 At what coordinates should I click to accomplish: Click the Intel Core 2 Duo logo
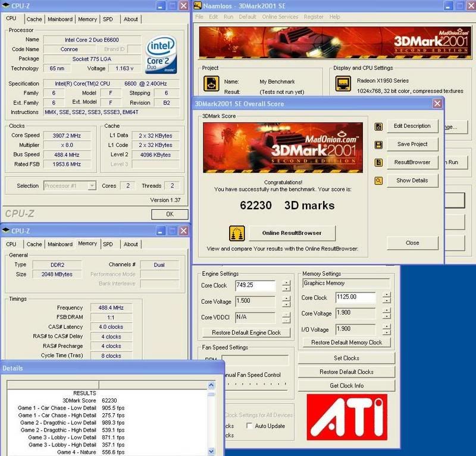161,55
